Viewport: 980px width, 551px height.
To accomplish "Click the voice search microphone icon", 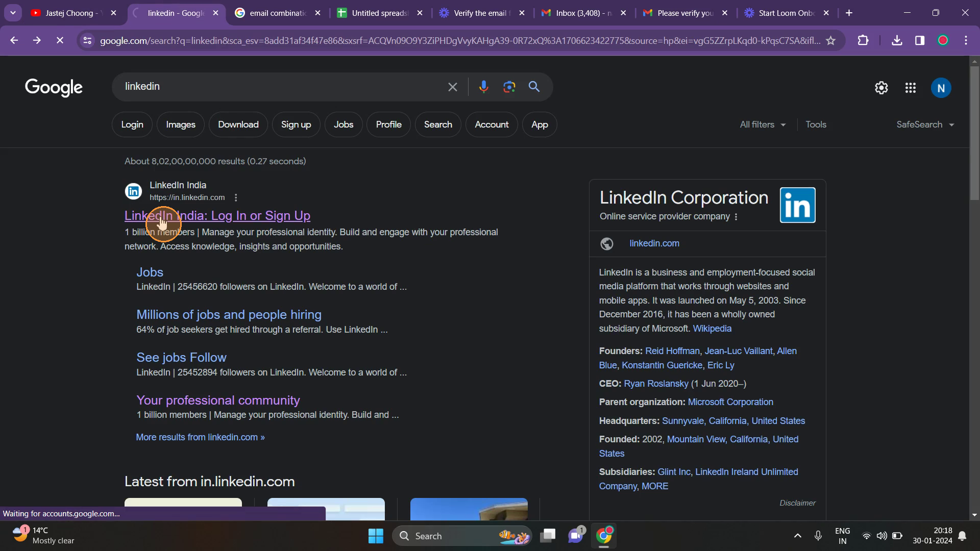I will click(483, 87).
